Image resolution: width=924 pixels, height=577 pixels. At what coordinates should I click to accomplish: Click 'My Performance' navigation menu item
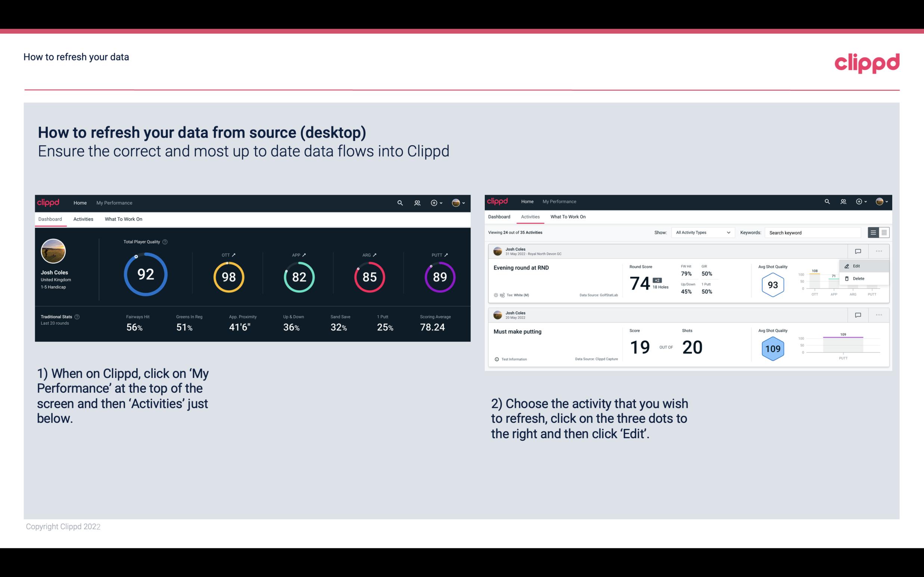114,203
